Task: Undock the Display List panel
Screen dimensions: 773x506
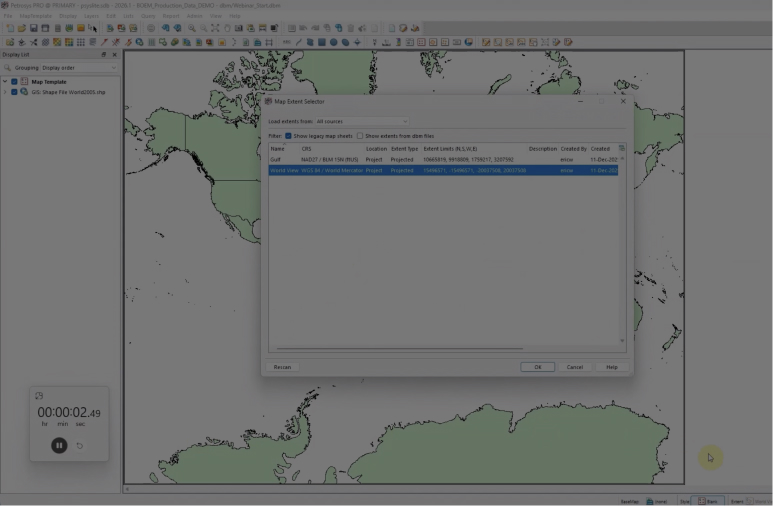Action: click(x=104, y=55)
